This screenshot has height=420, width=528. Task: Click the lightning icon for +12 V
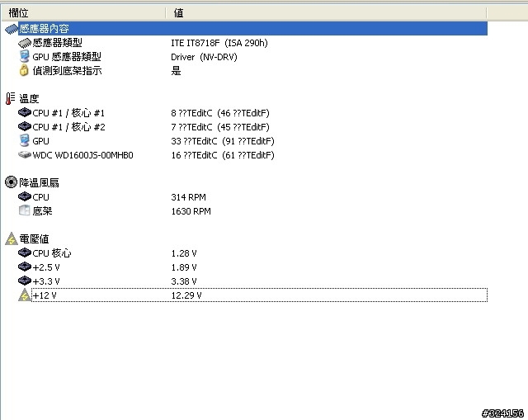24,295
